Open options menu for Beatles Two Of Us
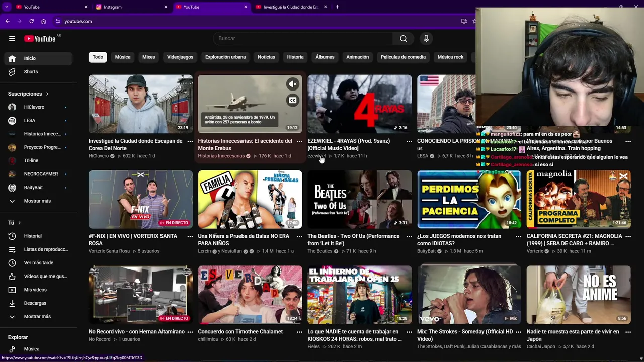This screenshot has width=644, height=362. pos(409,236)
